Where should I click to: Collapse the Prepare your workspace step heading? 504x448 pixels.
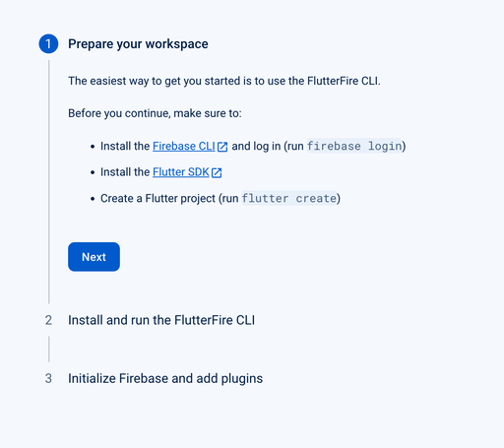[x=138, y=44]
